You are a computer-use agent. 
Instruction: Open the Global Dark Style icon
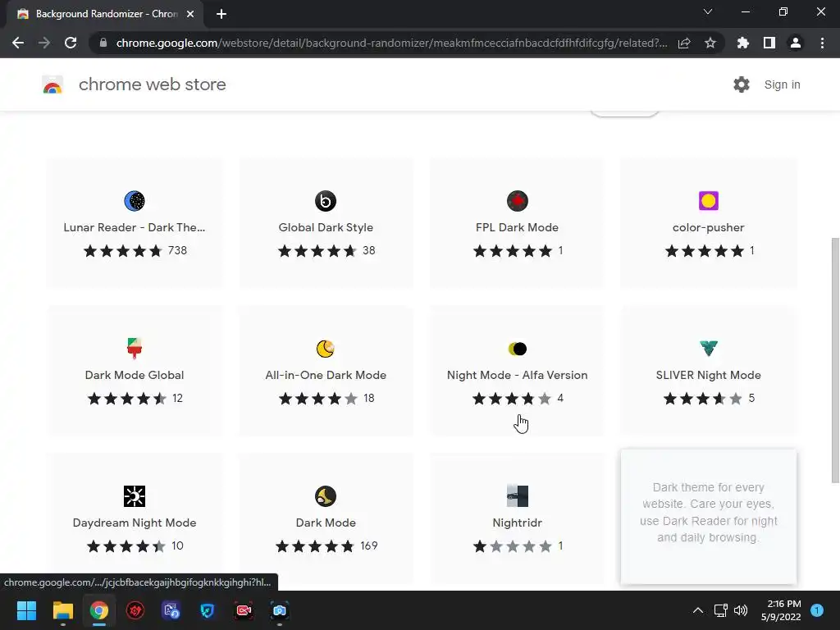[326, 201]
